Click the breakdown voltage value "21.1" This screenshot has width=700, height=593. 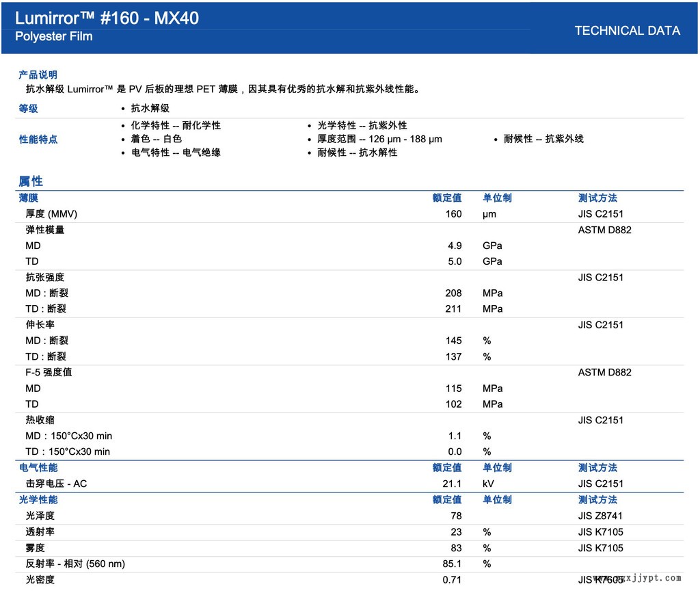[453, 484]
